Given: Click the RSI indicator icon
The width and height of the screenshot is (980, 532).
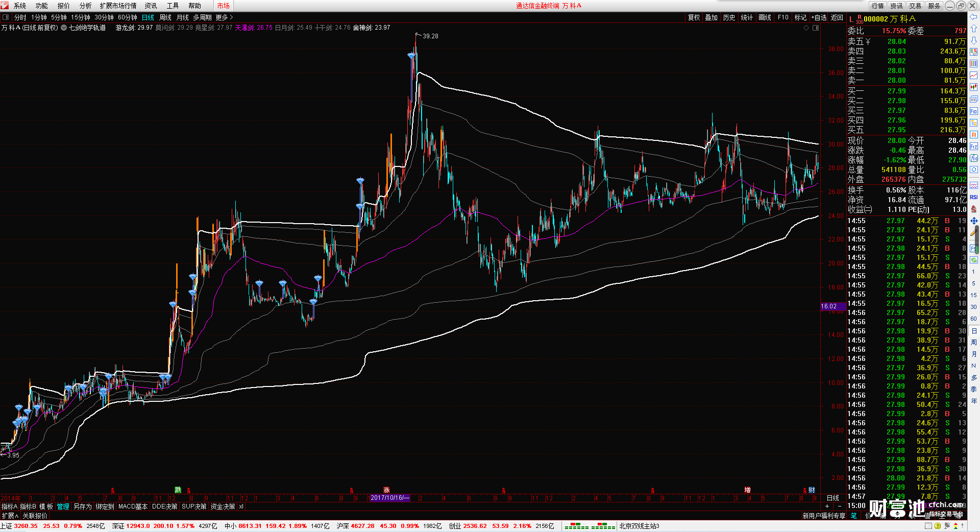Looking at the screenshot, I should pyautogui.click(x=973, y=197).
